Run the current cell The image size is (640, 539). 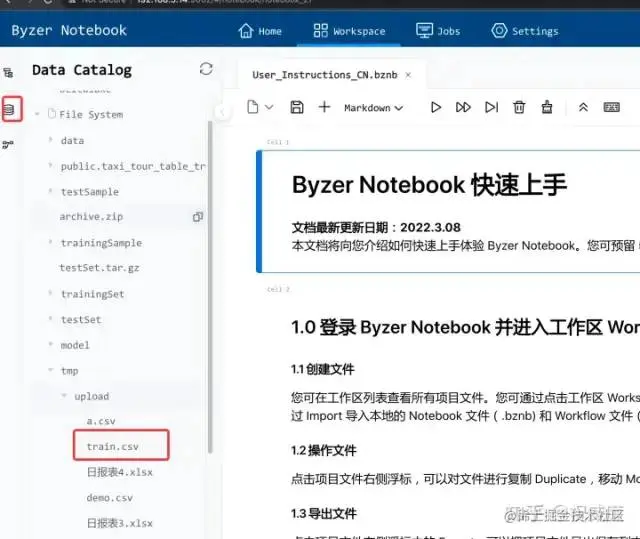tap(436, 107)
